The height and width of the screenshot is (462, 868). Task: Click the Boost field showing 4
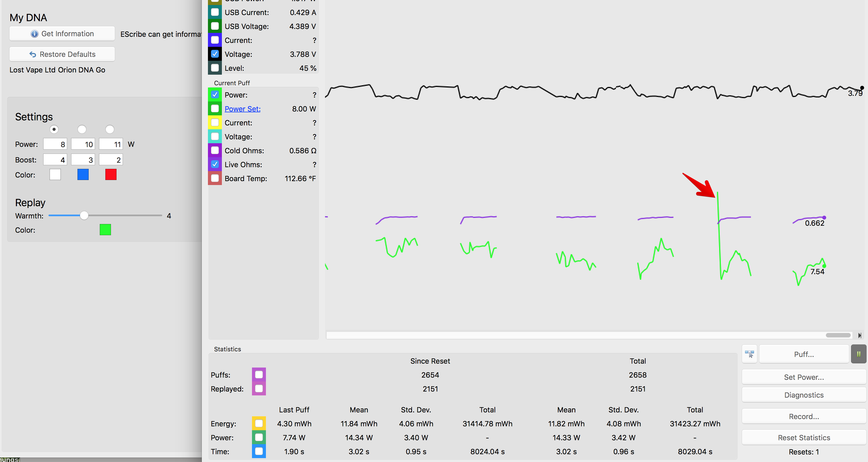(55, 160)
